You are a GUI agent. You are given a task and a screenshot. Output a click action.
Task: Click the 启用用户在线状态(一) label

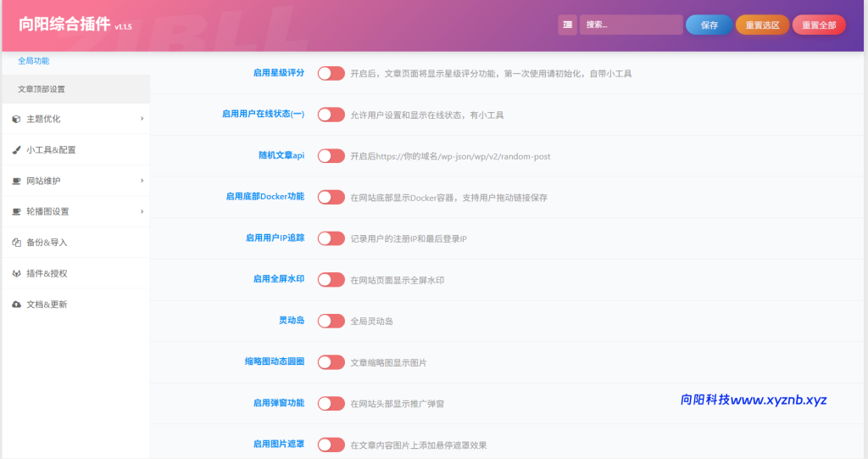click(x=263, y=114)
